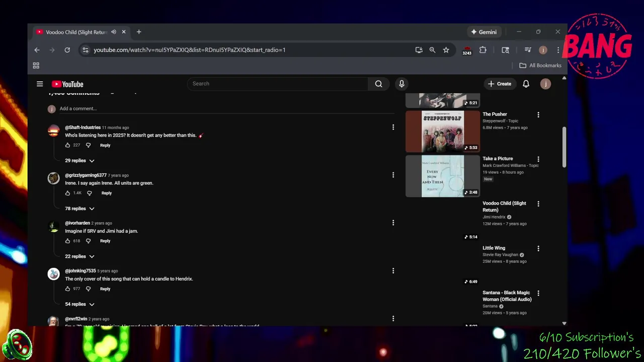Open options menu for @ivorharden comment
644x362 pixels.
click(393, 223)
